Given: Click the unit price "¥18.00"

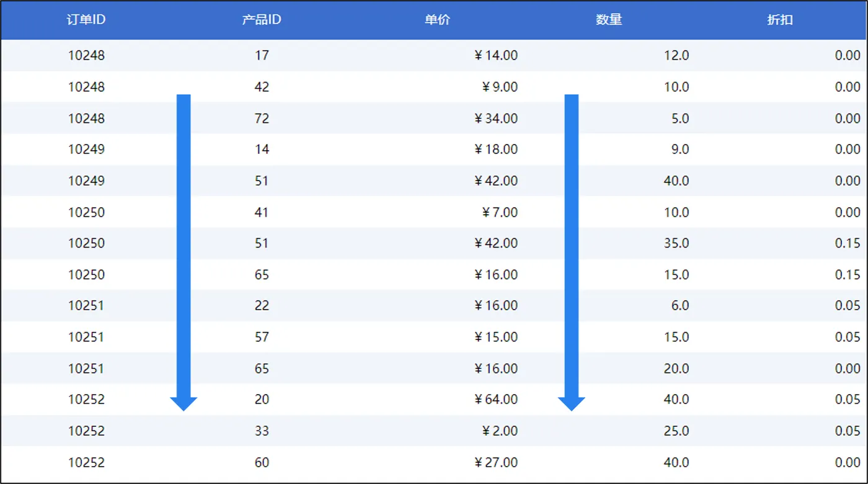Looking at the screenshot, I should tap(495, 149).
